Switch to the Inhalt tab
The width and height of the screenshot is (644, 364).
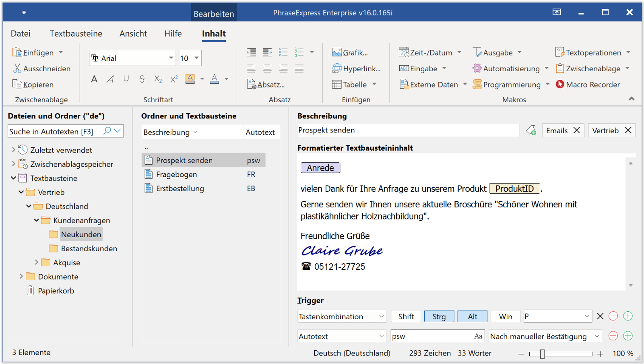click(214, 33)
